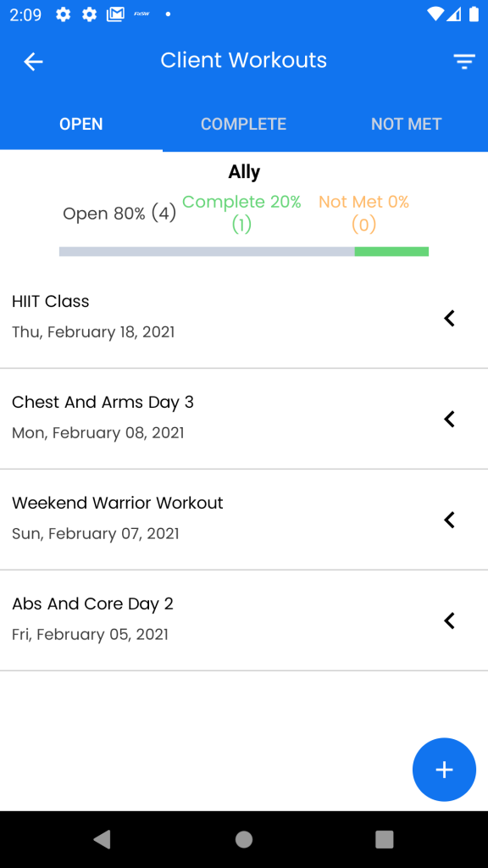Tap the Android home circle button
Viewport: 488px width, 868px height.
244,839
